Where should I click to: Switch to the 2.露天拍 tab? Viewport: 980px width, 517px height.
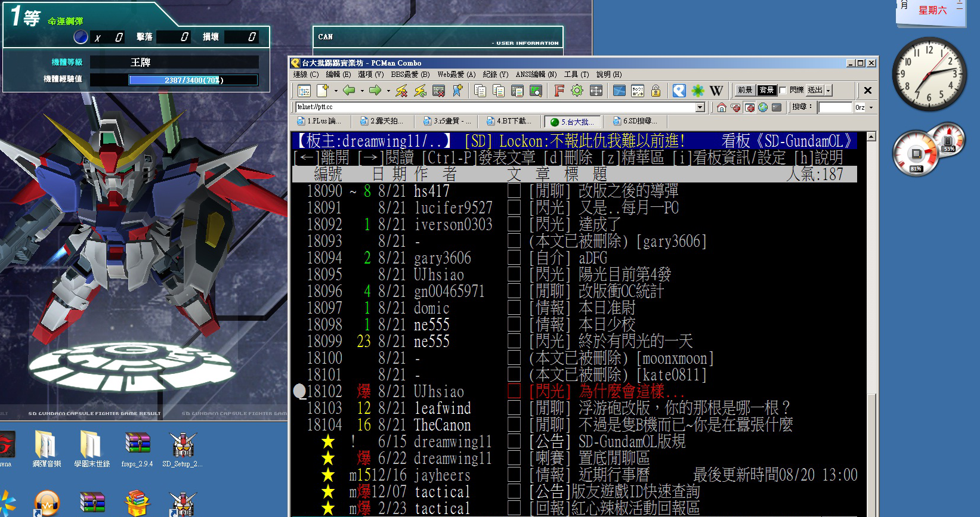click(x=383, y=121)
